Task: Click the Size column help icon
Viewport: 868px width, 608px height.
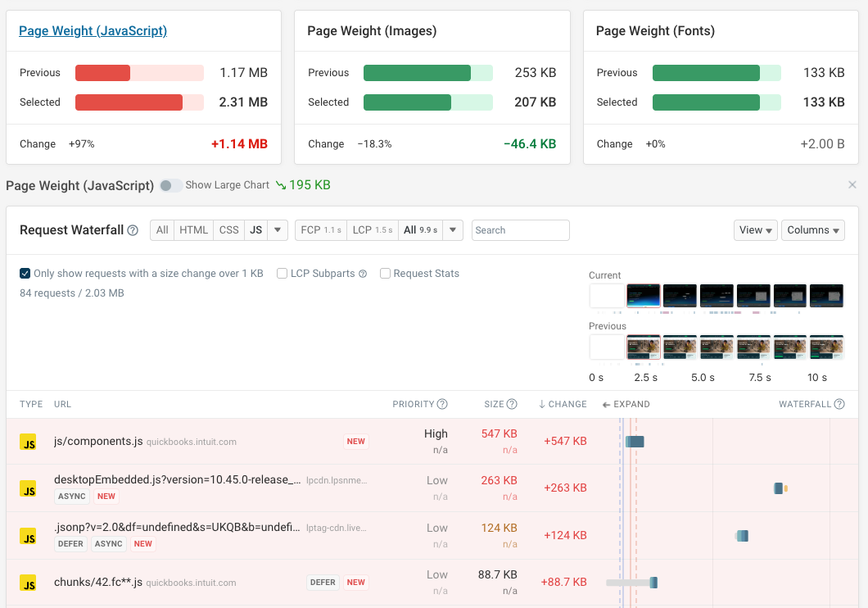Action: pos(513,404)
